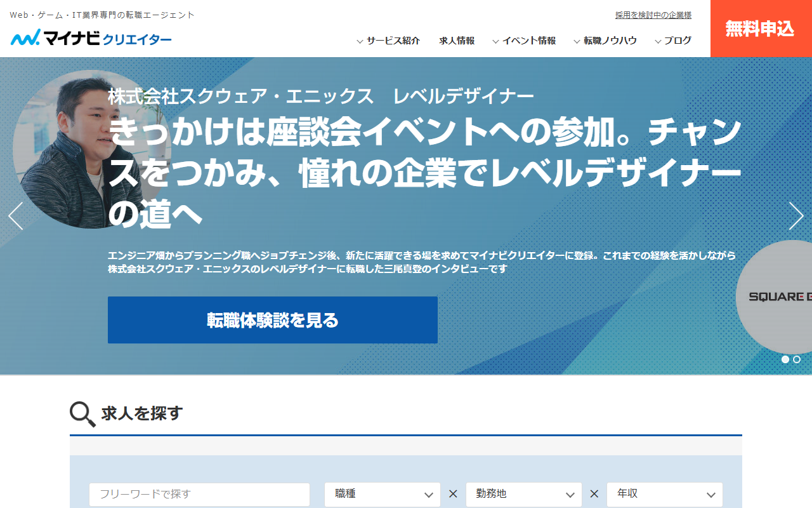The width and height of the screenshot is (812, 508).
Task: Click the Mynavi Creator logo
Action: click(x=91, y=39)
